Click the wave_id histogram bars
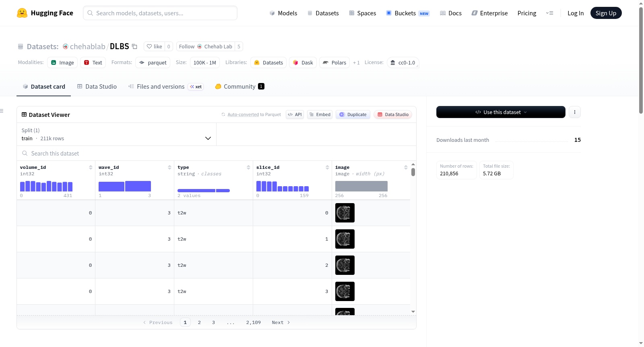Viewport: 644px width, 347px height. [x=125, y=186]
